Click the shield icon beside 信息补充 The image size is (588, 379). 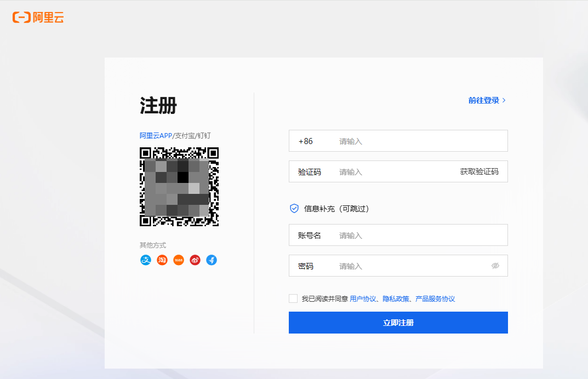pos(294,209)
